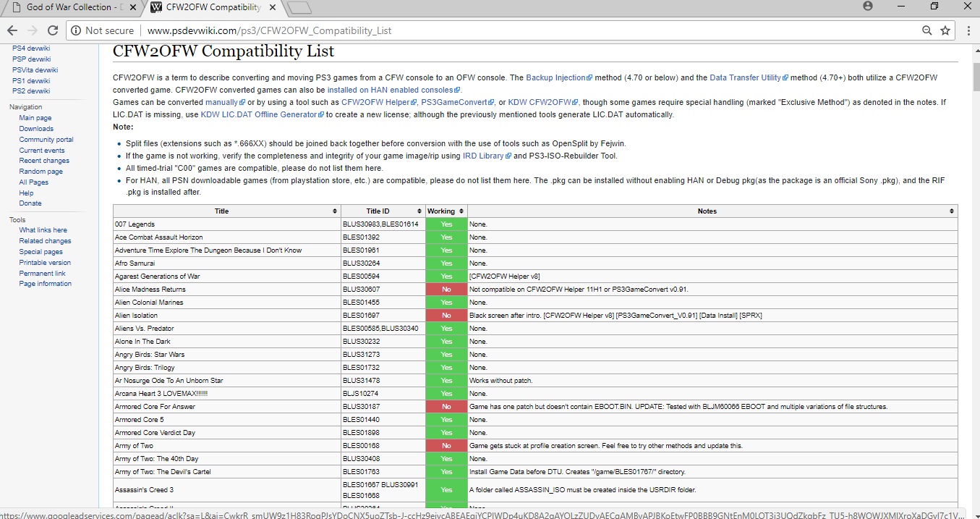
Task: Open PSVita devwiki sidebar link
Action: 35,70
